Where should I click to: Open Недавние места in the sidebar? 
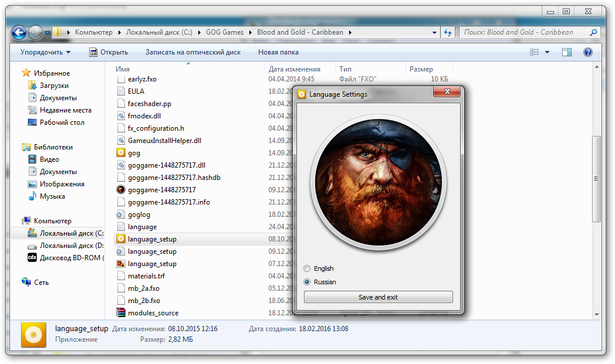coord(66,110)
